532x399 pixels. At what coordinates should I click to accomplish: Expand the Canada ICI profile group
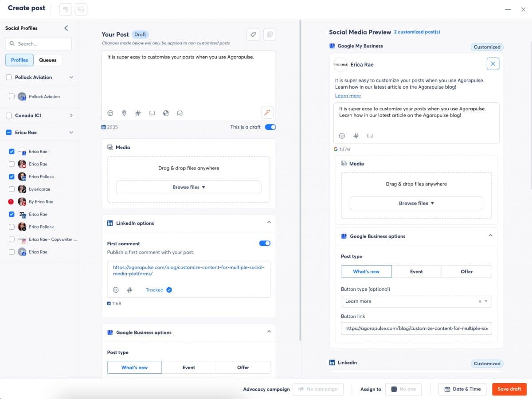tap(71, 115)
